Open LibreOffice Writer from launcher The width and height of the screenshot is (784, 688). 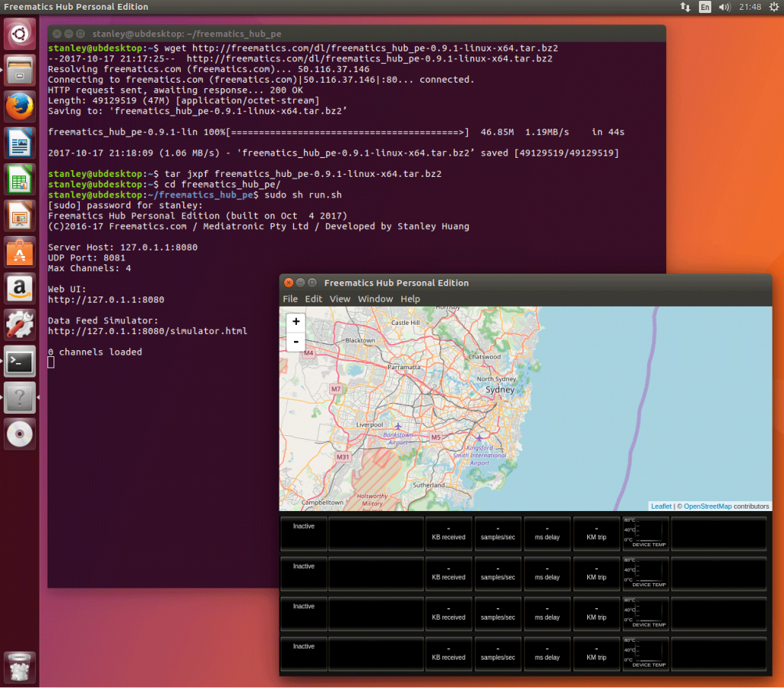[20, 143]
